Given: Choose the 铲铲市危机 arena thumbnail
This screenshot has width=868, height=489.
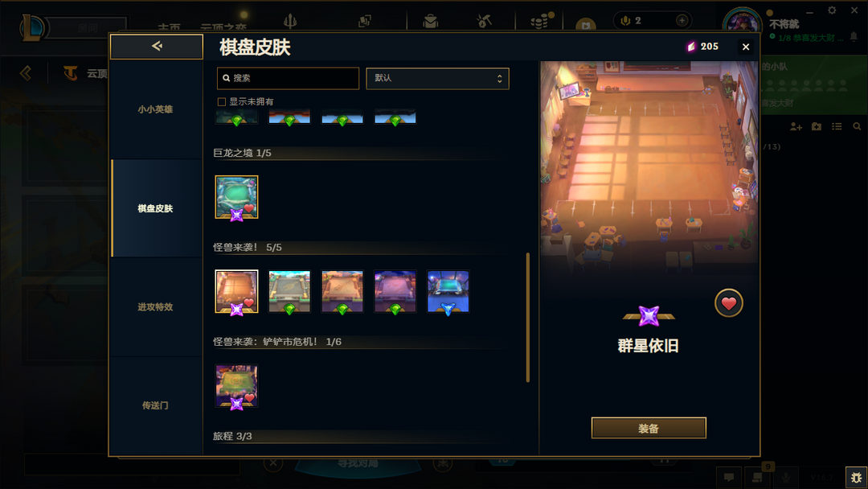Looking at the screenshot, I should pyautogui.click(x=236, y=386).
